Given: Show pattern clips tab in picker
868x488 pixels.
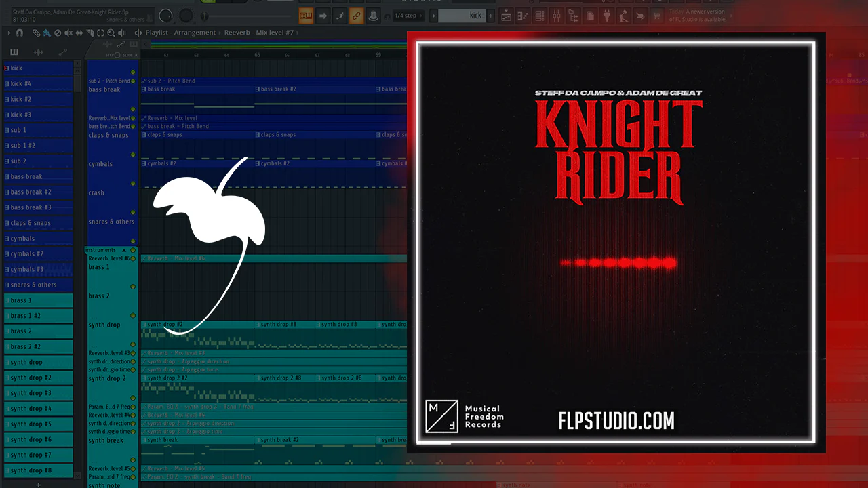Looking at the screenshot, I should click(x=14, y=52).
